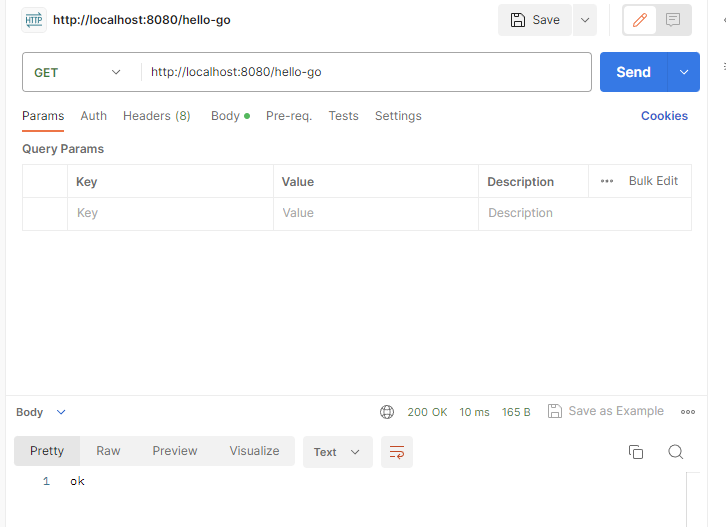The height and width of the screenshot is (527, 726).
Task: Copy the response body icon
Action: (x=636, y=452)
